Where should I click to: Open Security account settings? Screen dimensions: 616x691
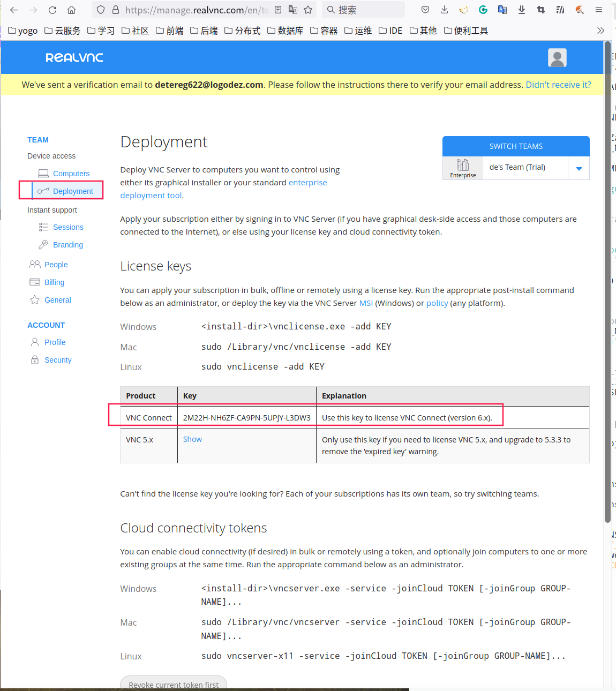pyautogui.click(x=58, y=360)
